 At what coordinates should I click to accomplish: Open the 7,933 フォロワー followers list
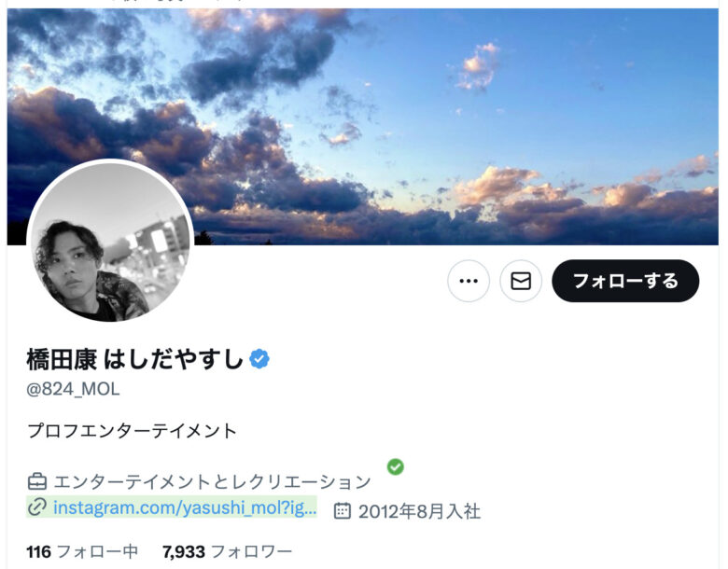(x=227, y=551)
